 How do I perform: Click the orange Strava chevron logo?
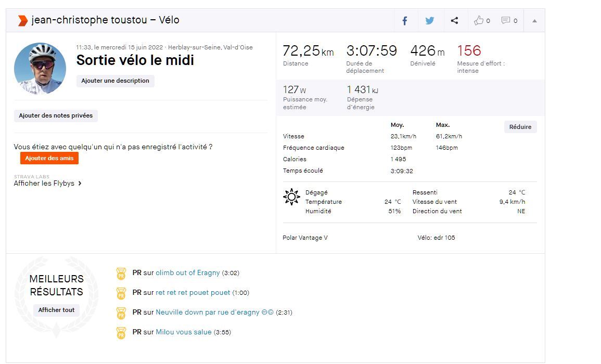coord(22,21)
